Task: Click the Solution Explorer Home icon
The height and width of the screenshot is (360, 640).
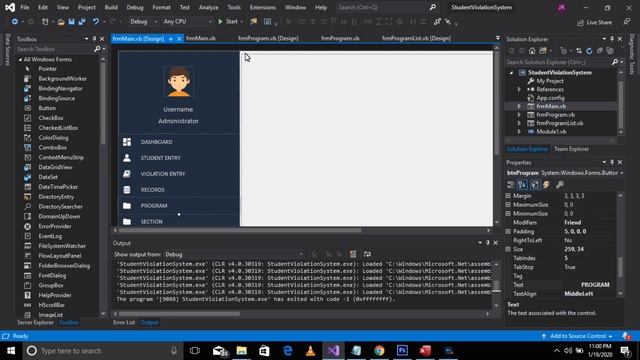Action: pos(532,51)
